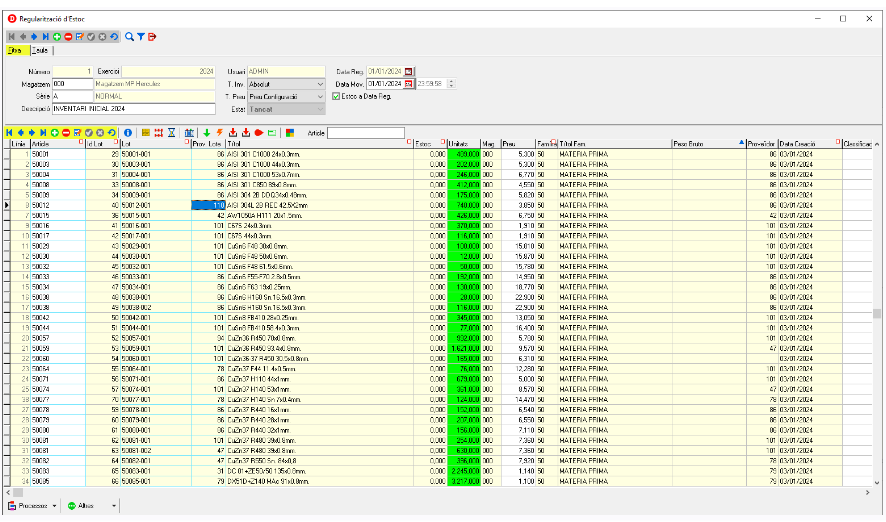Select lot cell 50081-002
The image size is (886, 522).
[x=155, y=451]
